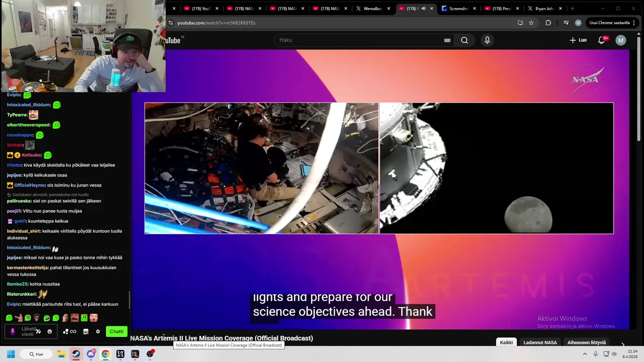Image resolution: width=644 pixels, height=362 pixels.
Task: Open a new Chrome tab
Action: (572, 9)
